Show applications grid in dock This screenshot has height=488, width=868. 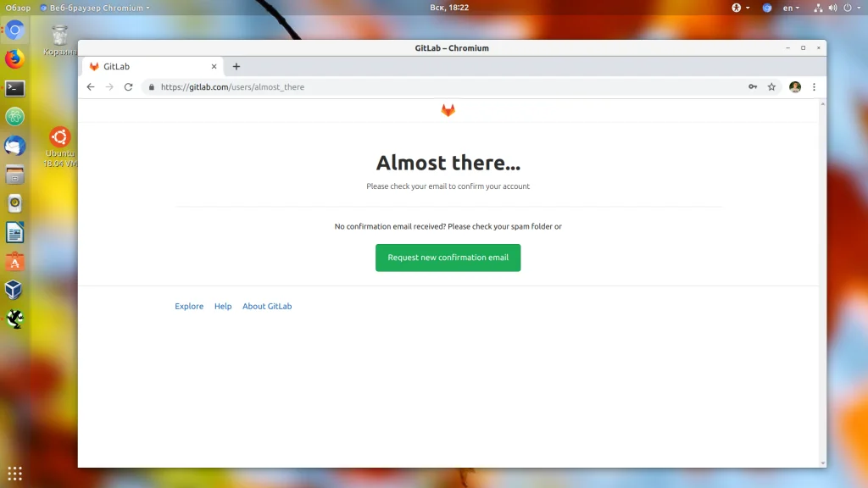pos(15,474)
